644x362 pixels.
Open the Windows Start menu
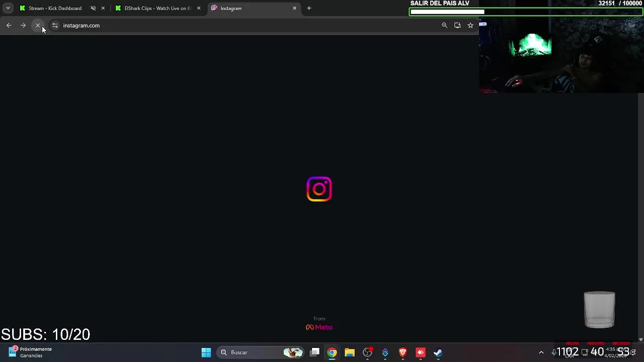tap(206, 352)
